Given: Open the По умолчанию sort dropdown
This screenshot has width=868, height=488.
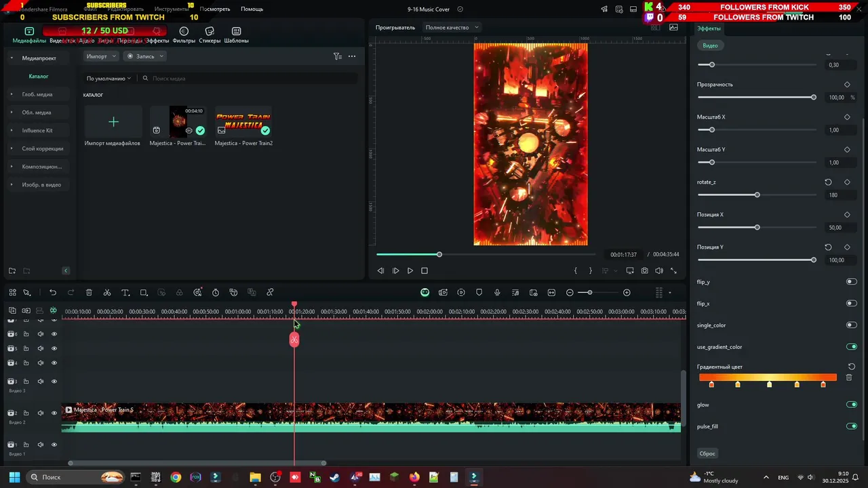Looking at the screenshot, I should pyautogui.click(x=108, y=79).
